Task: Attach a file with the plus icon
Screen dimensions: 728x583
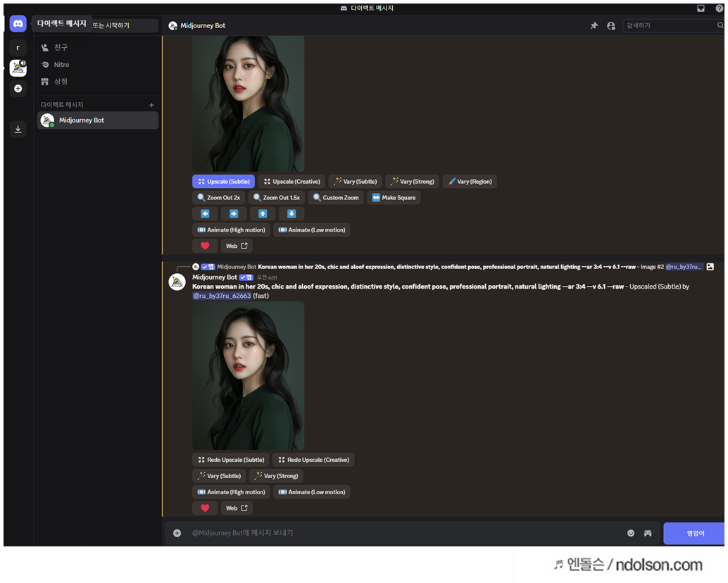Action: coord(177,533)
